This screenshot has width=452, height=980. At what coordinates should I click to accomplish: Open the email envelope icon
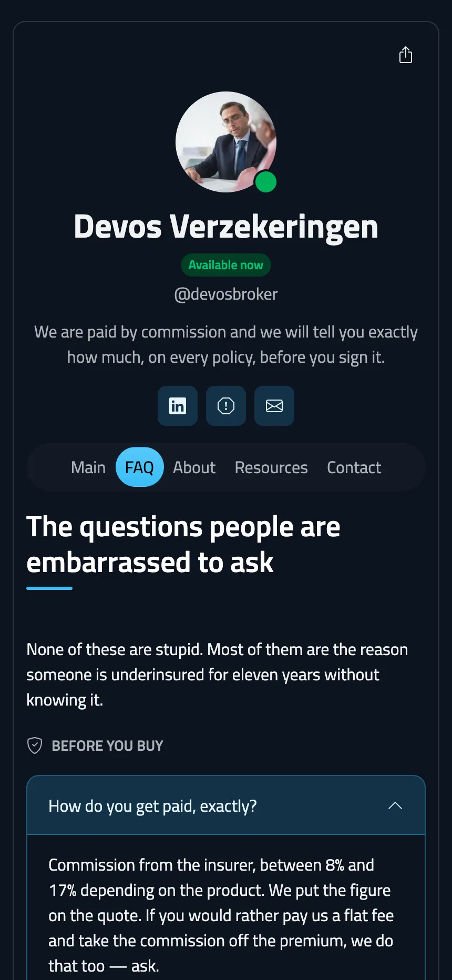274,406
